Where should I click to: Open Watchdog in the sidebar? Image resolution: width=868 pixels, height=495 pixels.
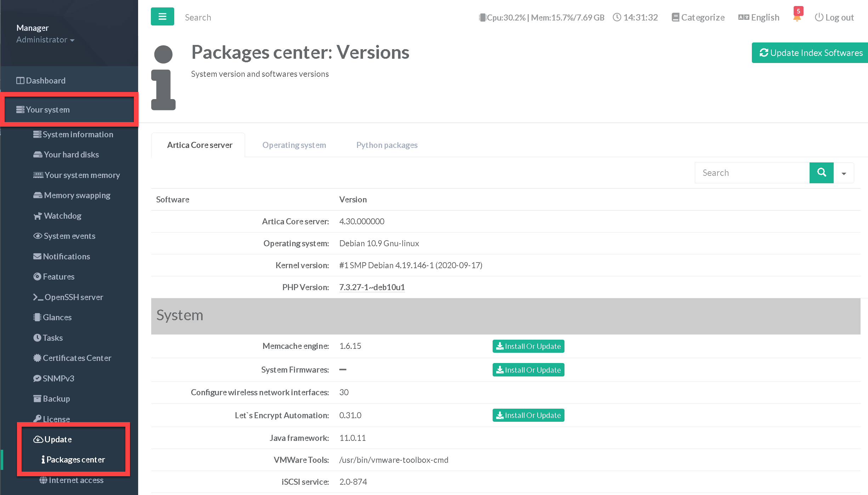(x=62, y=216)
